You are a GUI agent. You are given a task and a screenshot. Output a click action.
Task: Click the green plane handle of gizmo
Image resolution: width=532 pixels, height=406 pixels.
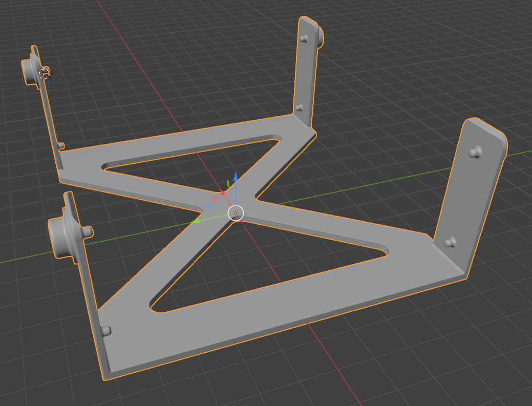(x=228, y=184)
